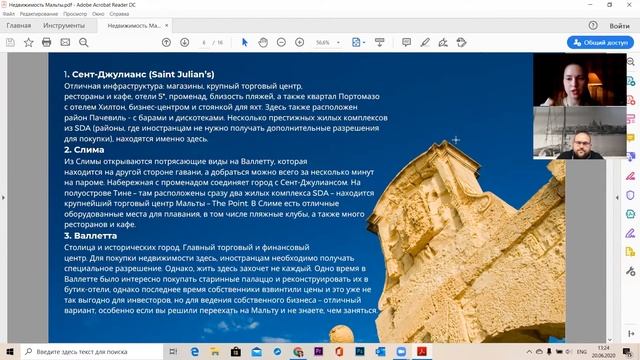Close the Недвижимость Ма... document tab
Image resolution: width=640 pixels, height=360 pixels.
[167, 26]
